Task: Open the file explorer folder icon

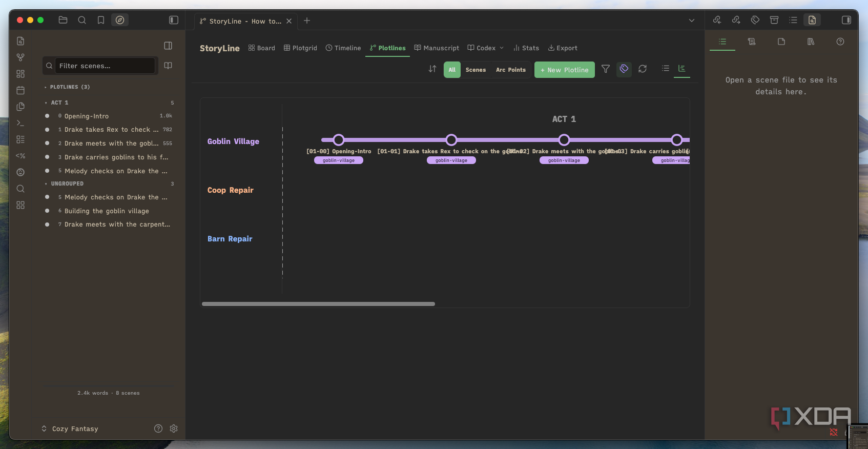Action: (x=63, y=20)
